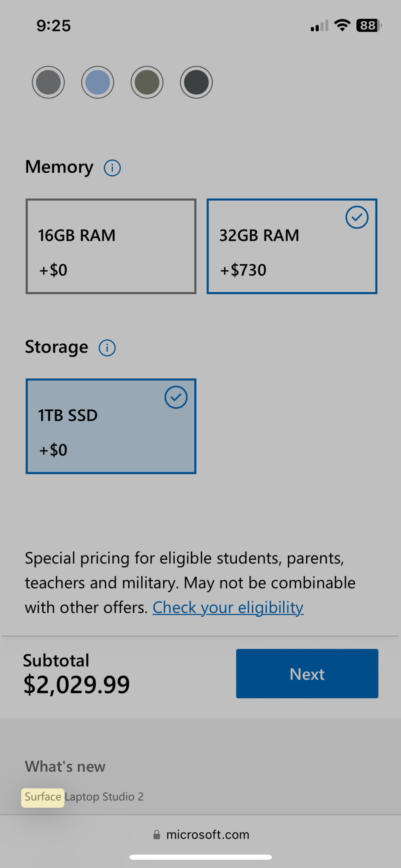Tap the checkmark on 32GB RAM
The width and height of the screenshot is (401, 868).
pos(357,217)
